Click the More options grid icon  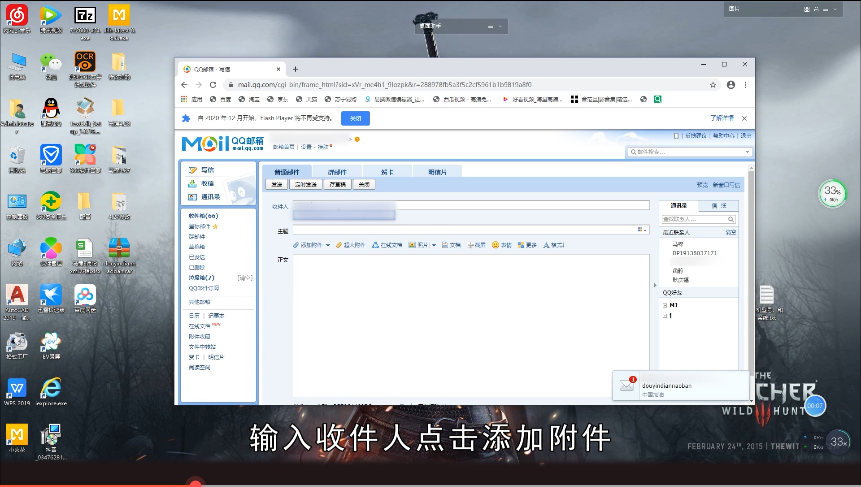pos(521,245)
